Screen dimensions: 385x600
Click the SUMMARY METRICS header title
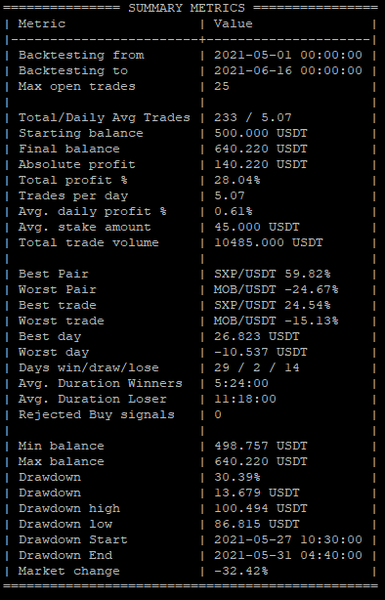[x=186, y=8]
